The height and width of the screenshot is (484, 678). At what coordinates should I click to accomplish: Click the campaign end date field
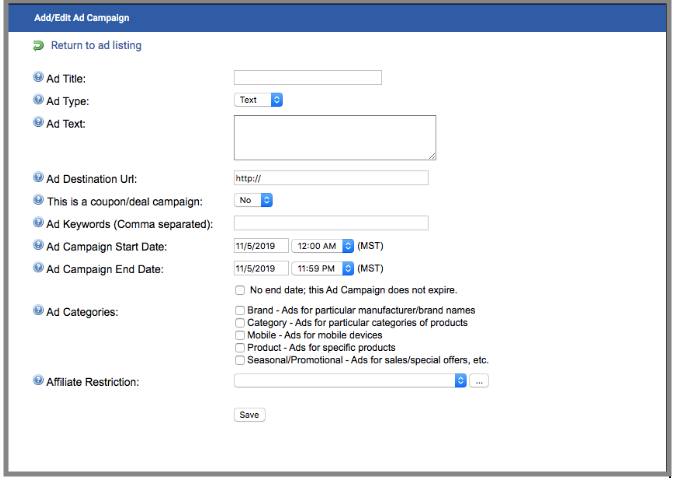(x=261, y=268)
